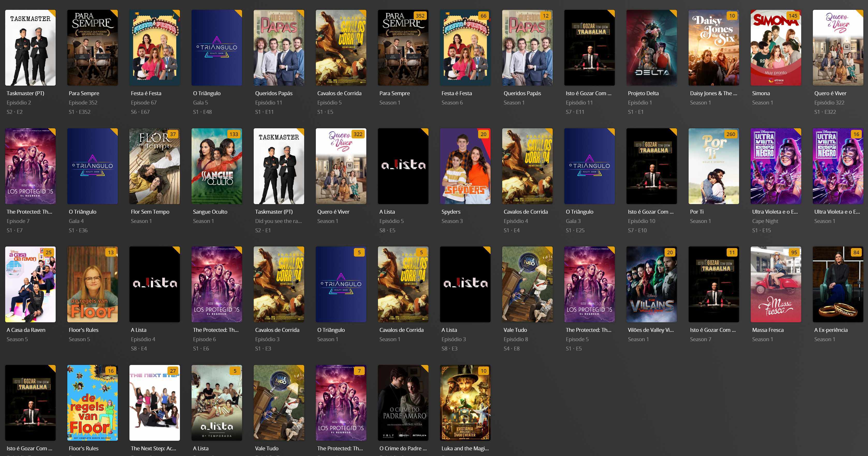
Task: Click the Episódio 3 subtitle under A Lista
Action: click(454, 339)
